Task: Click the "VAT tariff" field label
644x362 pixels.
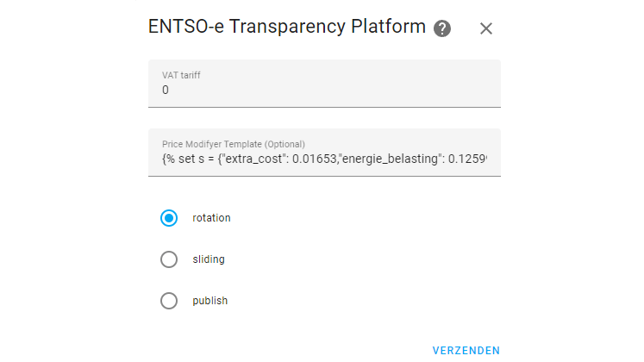Action: (182, 74)
